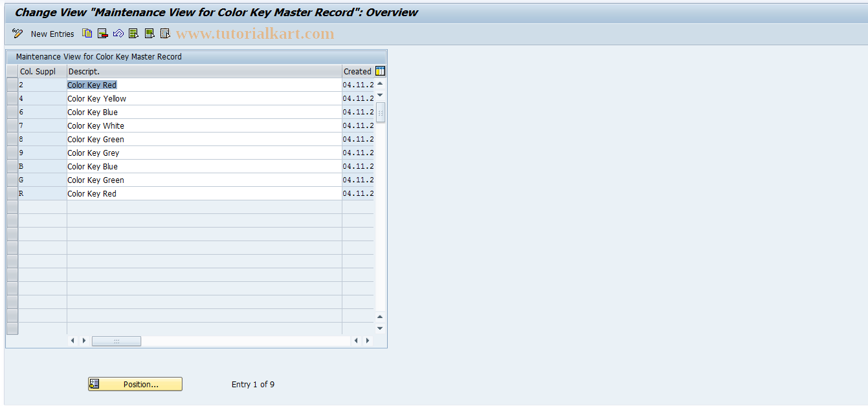Click the Color Key Grey description field
Screen dimensions: 868x406
point(205,153)
